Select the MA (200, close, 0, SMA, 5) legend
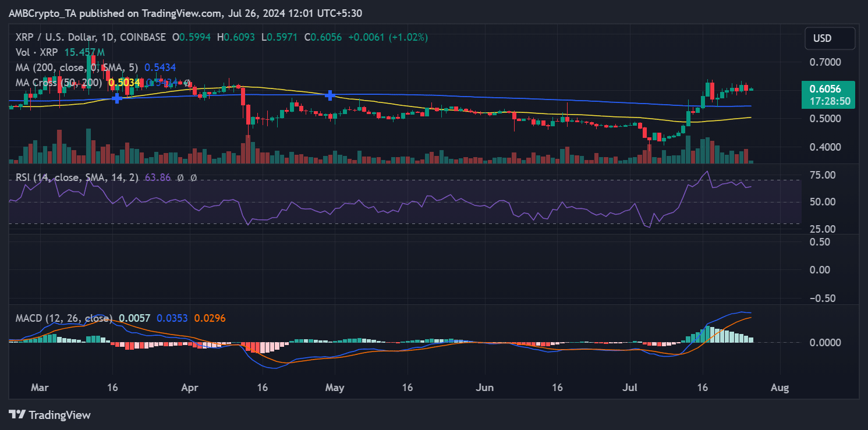This screenshot has width=868, height=430. pyautogui.click(x=77, y=67)
